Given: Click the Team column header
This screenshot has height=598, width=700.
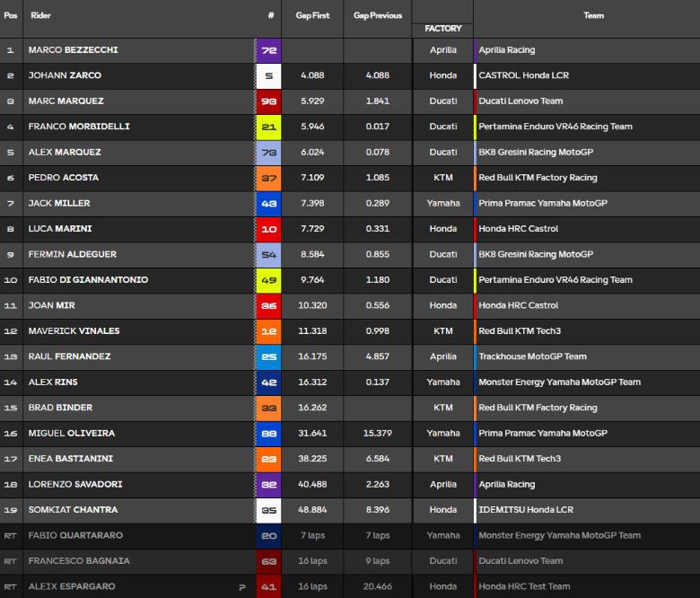Looking at the screenshot, I should 593,15.
